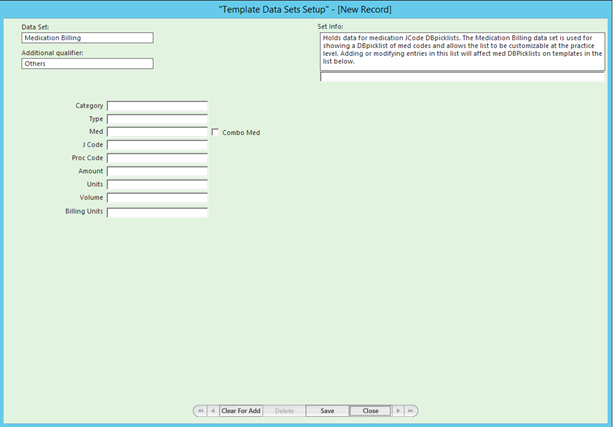
Task: Click the 'Amount' label
Action: point(91,171)
